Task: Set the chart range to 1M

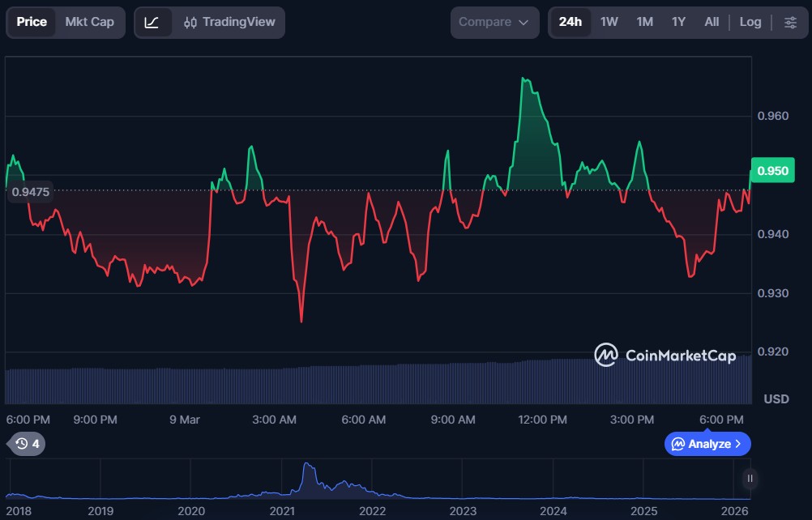Action: (x=644, y=22)
